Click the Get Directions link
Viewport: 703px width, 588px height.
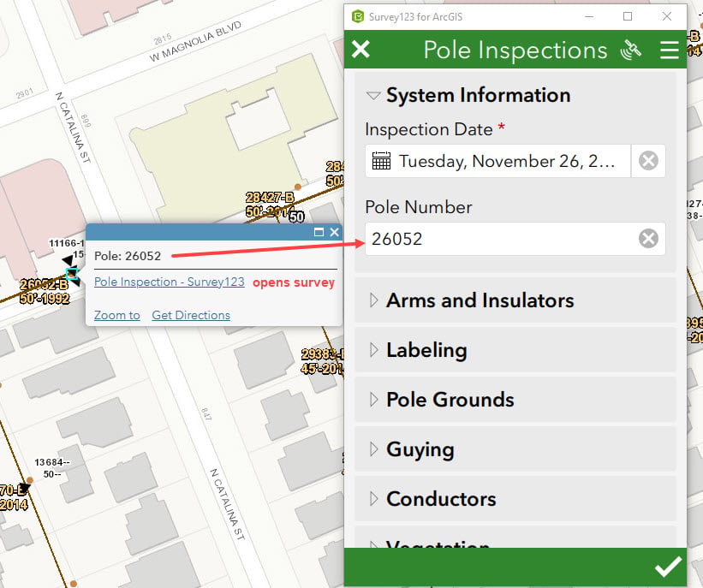(x=191, y=315)
